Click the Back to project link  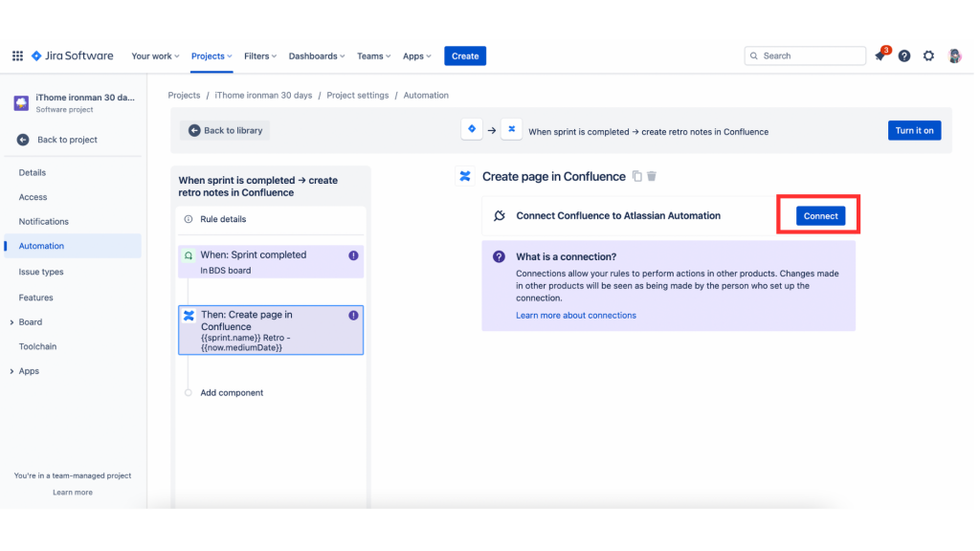pyautogui.click(x=68, y=140)
